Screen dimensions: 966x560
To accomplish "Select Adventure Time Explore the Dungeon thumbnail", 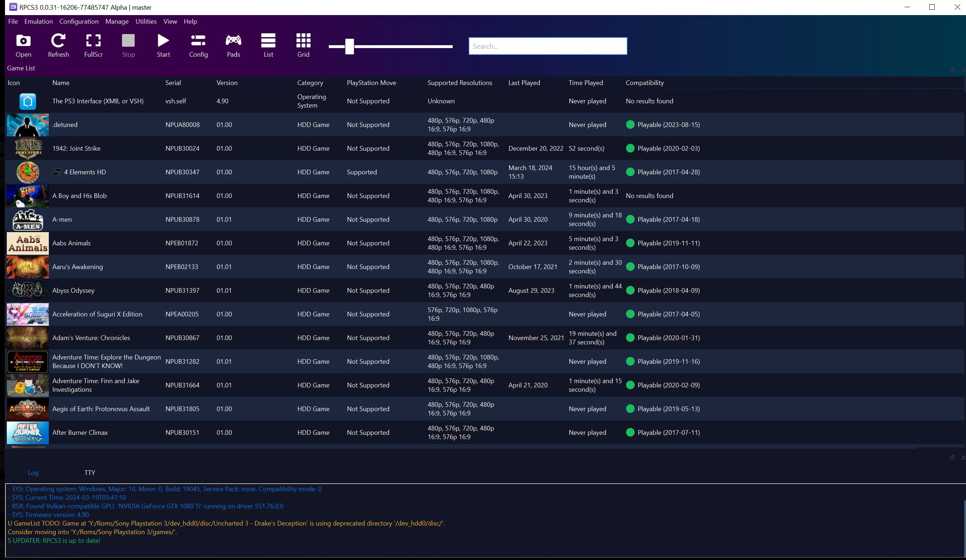I will pos(28,362).
